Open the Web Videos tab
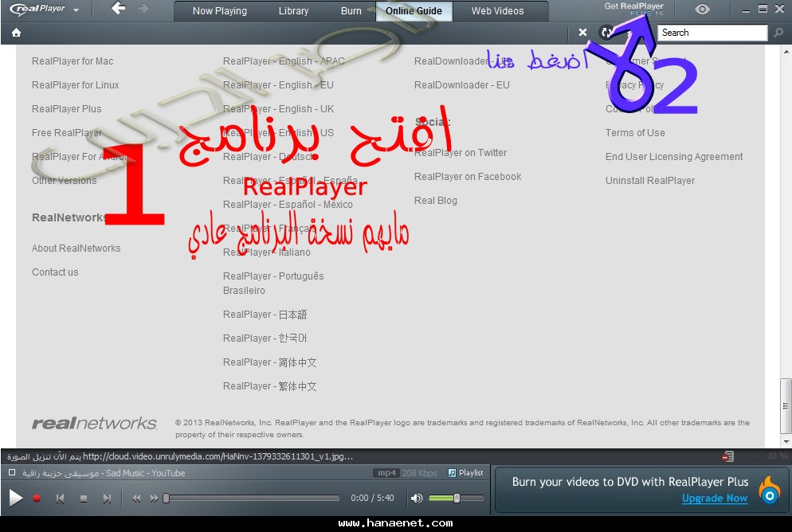The image size is (792, 532). point(497,10)
